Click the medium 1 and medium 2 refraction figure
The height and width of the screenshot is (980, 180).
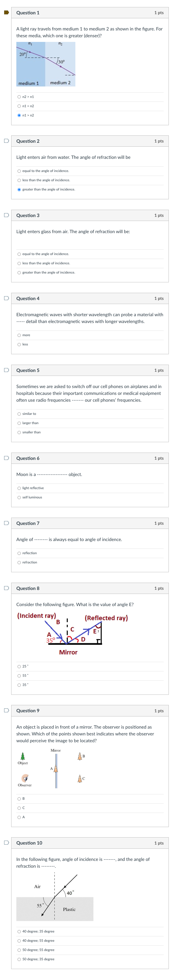(46, 64)
